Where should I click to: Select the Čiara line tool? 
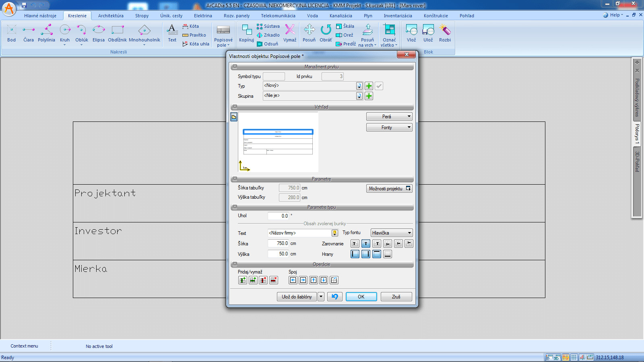pos(29,33)
